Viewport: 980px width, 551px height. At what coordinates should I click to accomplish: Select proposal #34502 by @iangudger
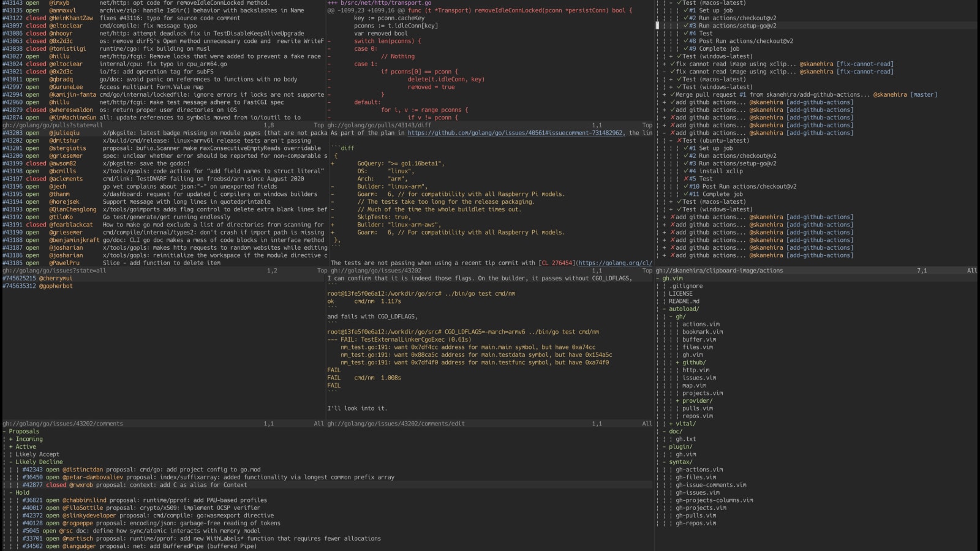tap(140, 546)
